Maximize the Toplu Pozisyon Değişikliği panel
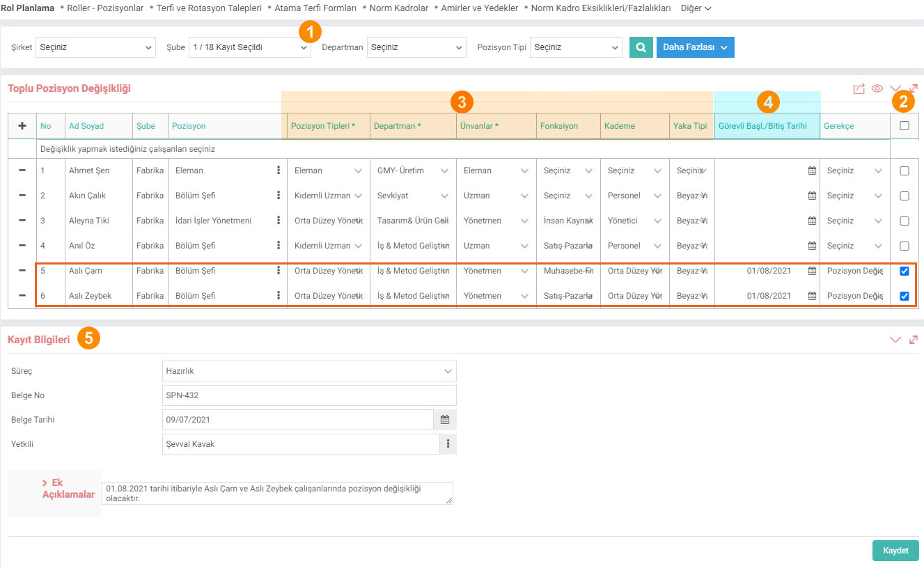Viewport: 924px width, 568px height. pos(914,88)
